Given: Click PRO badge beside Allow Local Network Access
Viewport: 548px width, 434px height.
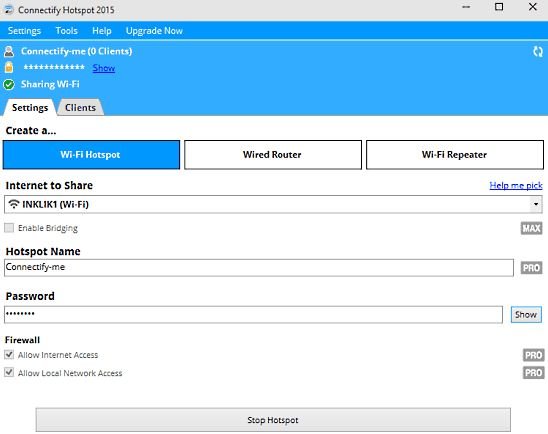Looking at the screenshot, I should 534,372.
